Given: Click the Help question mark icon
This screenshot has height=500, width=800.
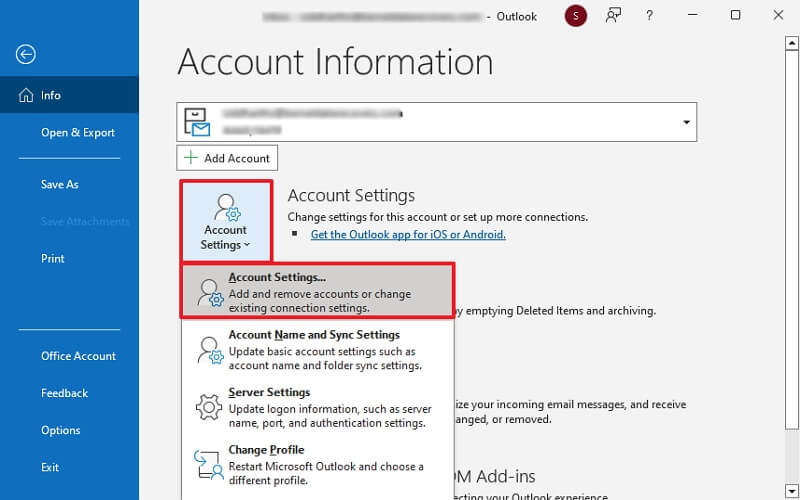Looking at the screenshot, I should pos(649,16).
